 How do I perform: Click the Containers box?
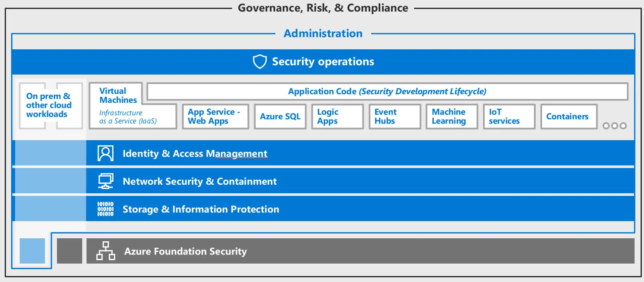point(569,116)
